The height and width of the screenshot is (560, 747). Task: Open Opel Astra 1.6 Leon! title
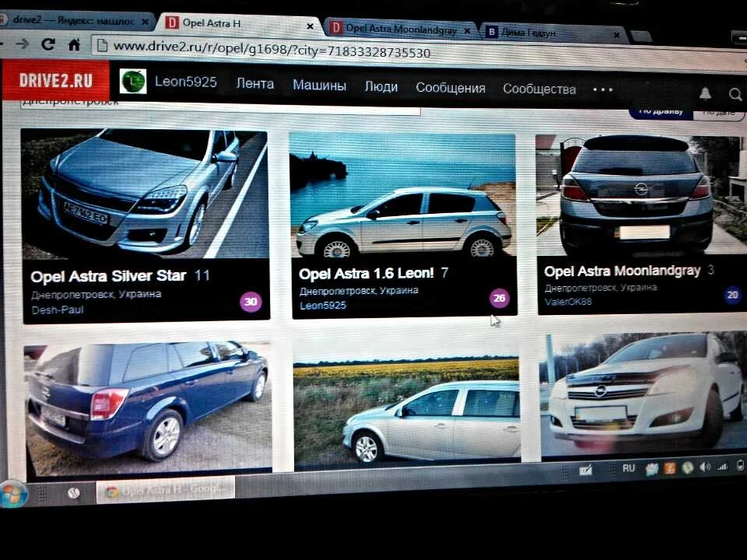366,273
